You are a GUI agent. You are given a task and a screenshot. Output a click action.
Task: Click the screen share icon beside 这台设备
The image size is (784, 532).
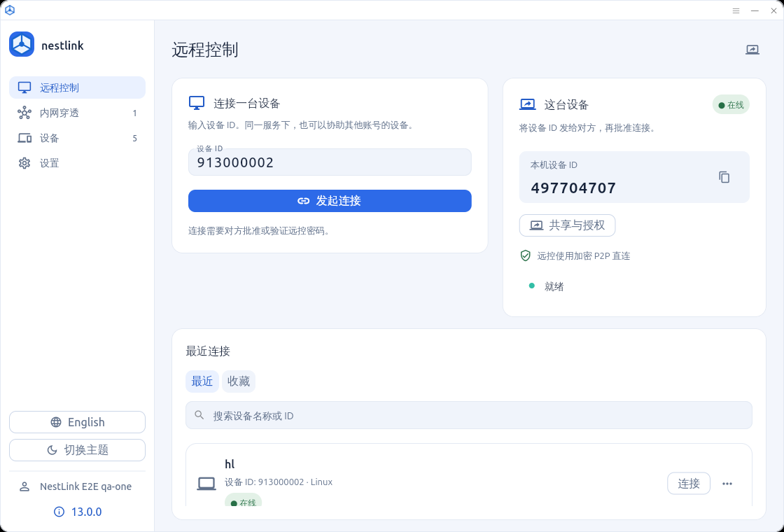point(528,104)
